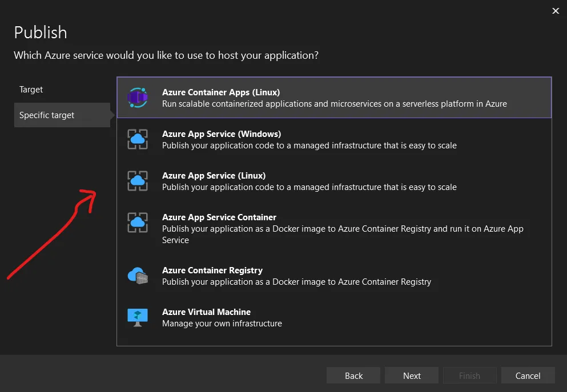Image resolution: width=567 pixels, height=392 pixels.
Task: Click description under Azure App Service (Linux)
Action: click(309, 187)
